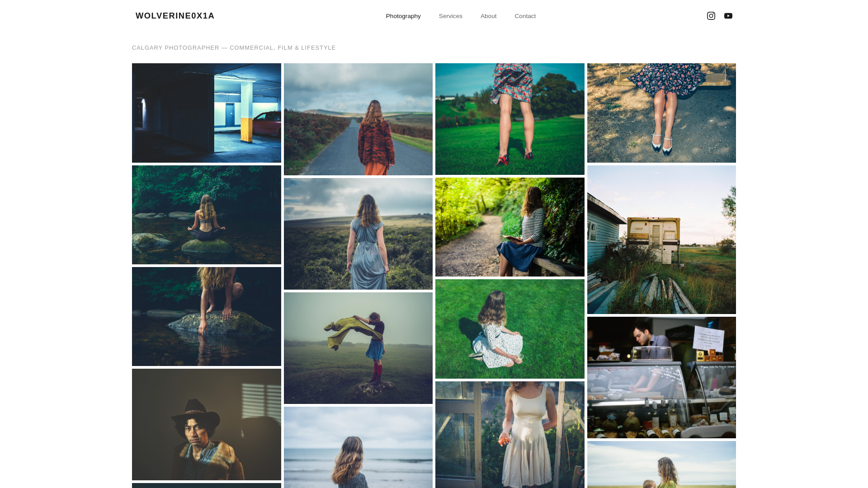This screenshot has width=868, height=488.
Task: Open the Instagram profile icon
Action: click(x=711, y=16)
